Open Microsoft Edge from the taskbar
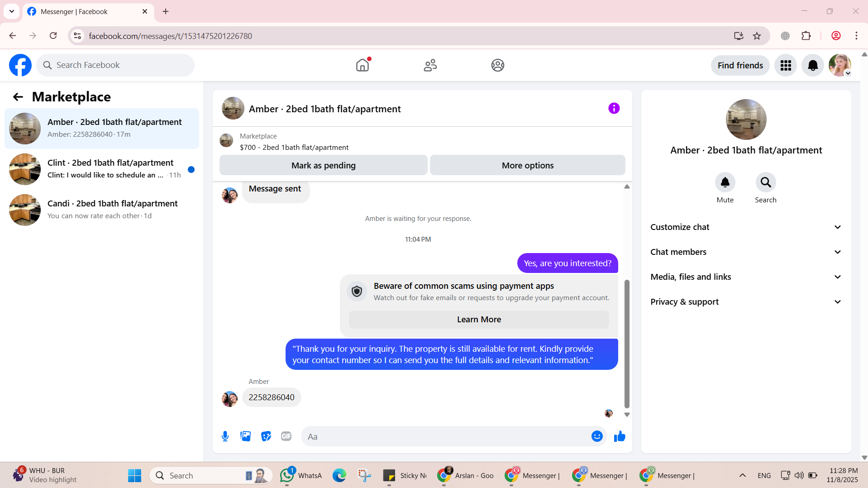Screen dimensions: 868x488 tap(339, 476)
